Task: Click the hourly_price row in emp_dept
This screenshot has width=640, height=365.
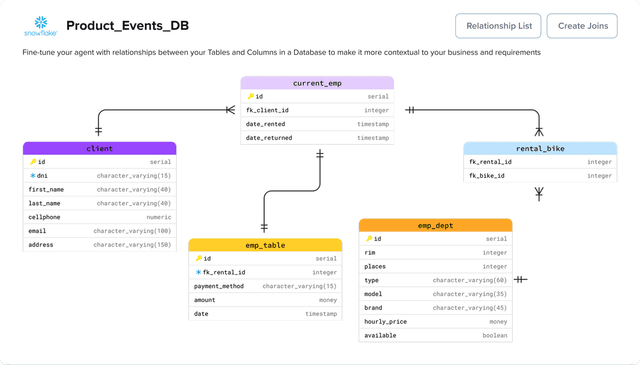Action: pos(436,322)
